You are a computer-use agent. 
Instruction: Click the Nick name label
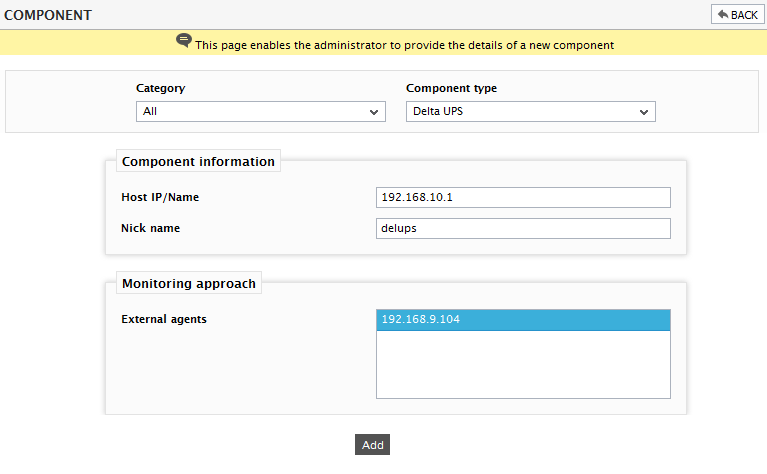(151, 228)
